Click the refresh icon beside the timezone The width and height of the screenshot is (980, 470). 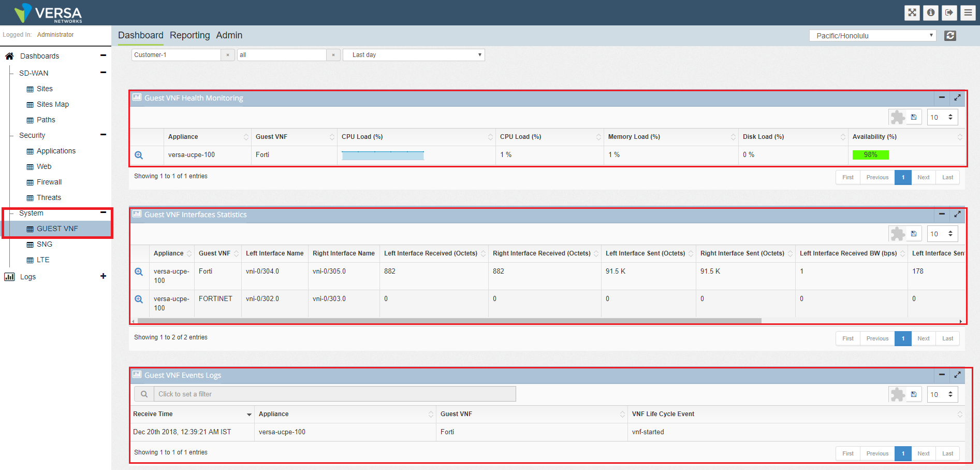point(950,36)
